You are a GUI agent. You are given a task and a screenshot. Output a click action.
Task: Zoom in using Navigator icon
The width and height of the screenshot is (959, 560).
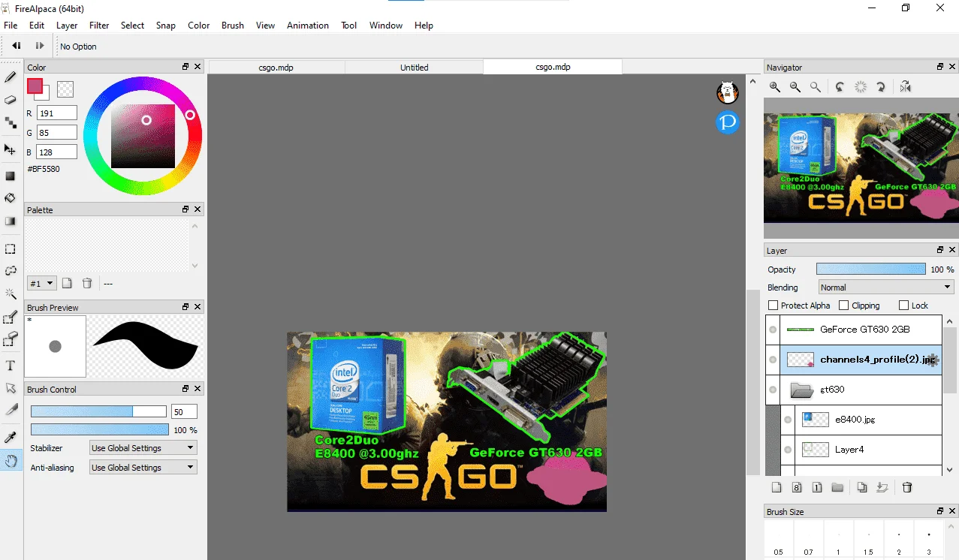(775, 87)
